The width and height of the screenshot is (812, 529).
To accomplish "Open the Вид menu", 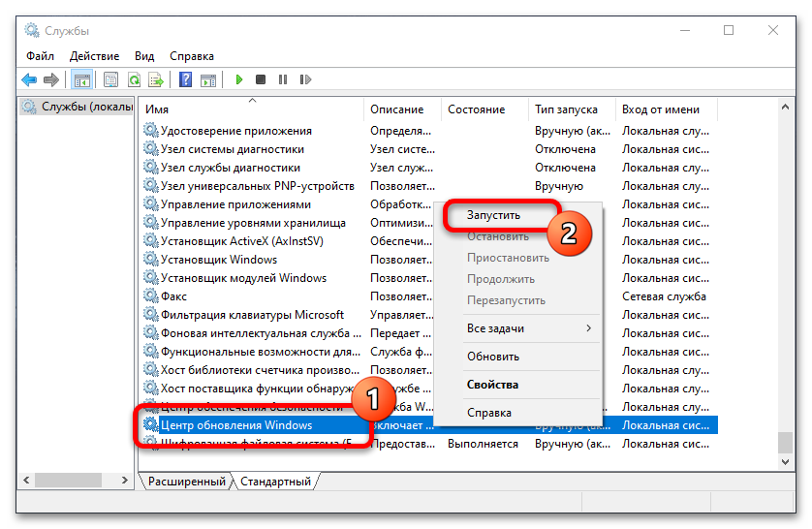I will 144,56.
